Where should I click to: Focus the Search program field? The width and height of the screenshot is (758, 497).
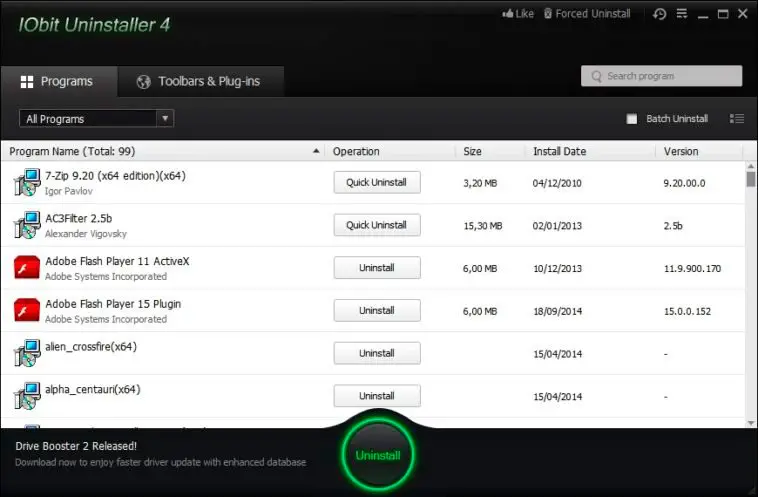coord(661,76)
